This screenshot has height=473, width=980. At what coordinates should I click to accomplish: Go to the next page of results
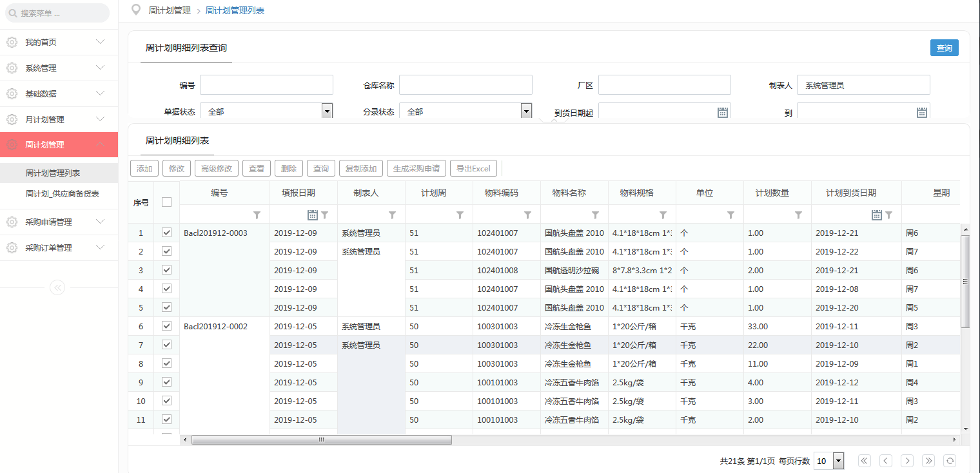point(907,461)
